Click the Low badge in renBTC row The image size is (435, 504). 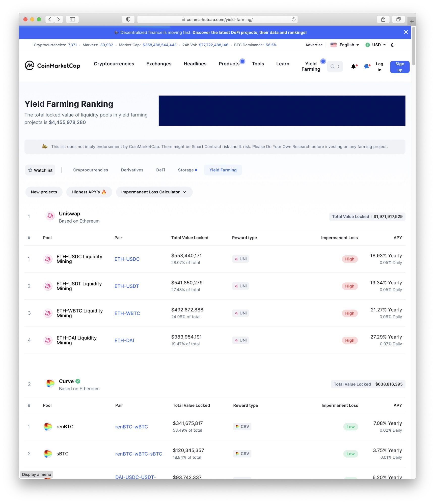pos(350,427)
